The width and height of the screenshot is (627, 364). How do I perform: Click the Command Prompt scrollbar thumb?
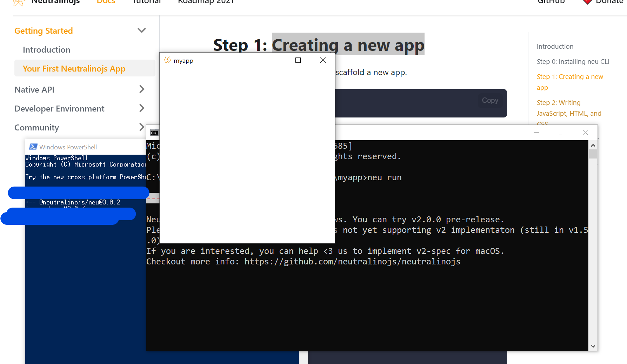[593, 154]
